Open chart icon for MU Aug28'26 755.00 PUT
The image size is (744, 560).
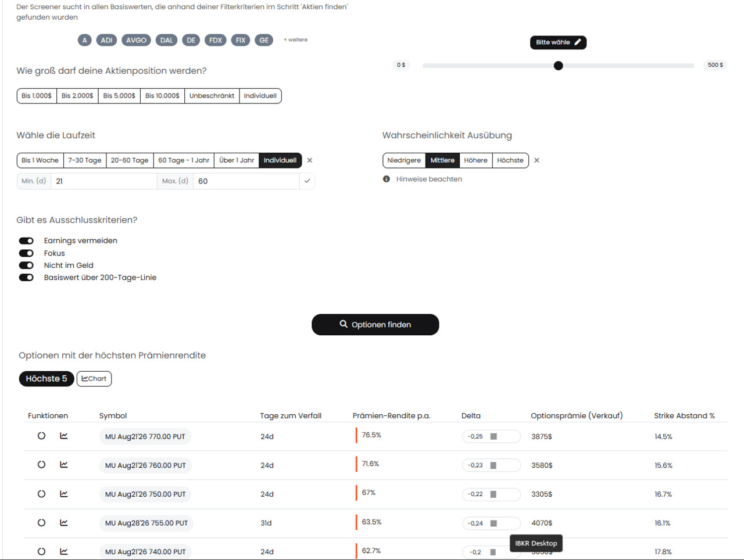64,523
